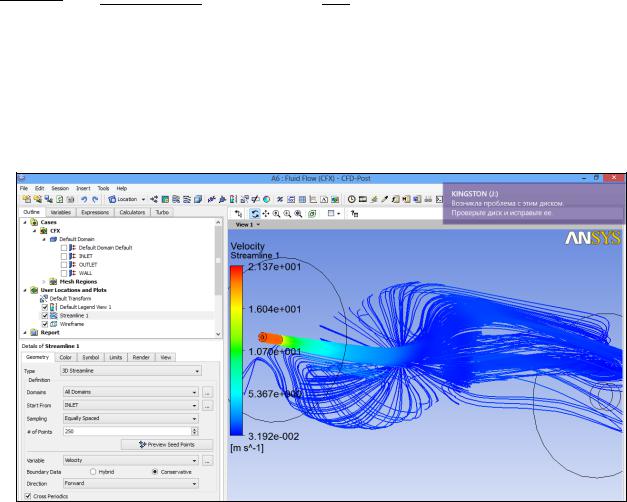Screen dimensions: 627x502
Task: Click the Insert Vector plot icon
Action: (x=154, y=199)
